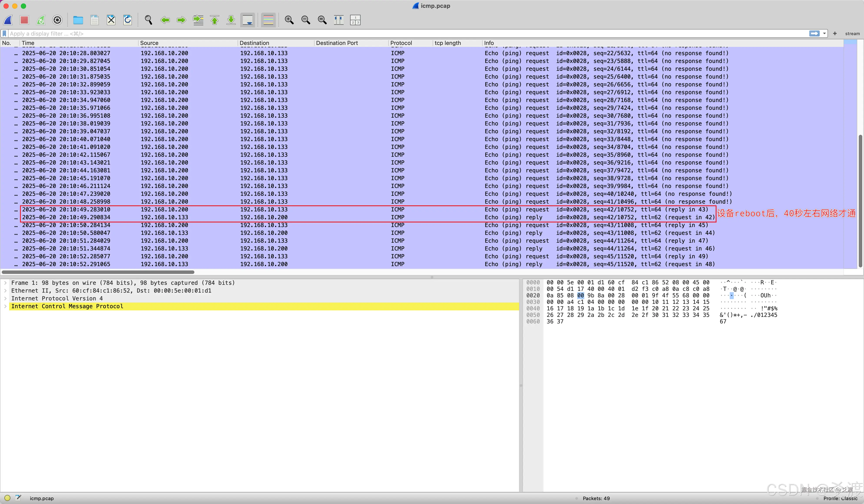Click the Resize all columns icon
Viewport: 864px width, 504px height.
[338, 20]
